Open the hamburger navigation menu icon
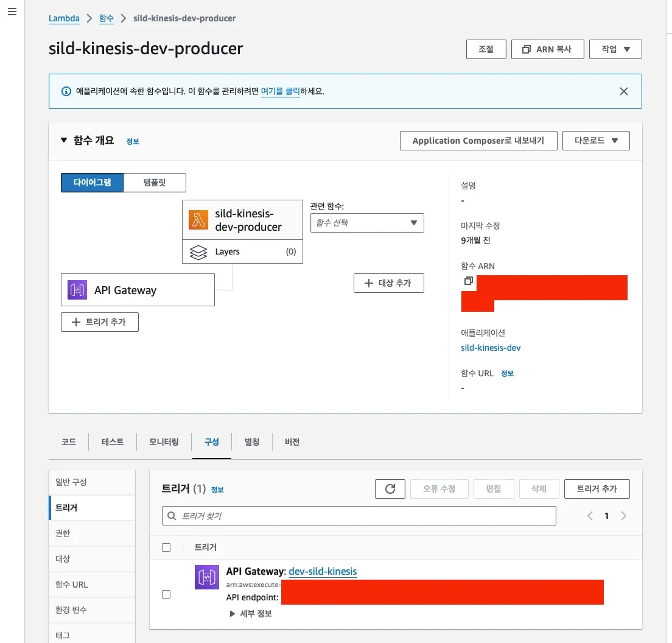The image size is (672, 643). click(12, 12)
